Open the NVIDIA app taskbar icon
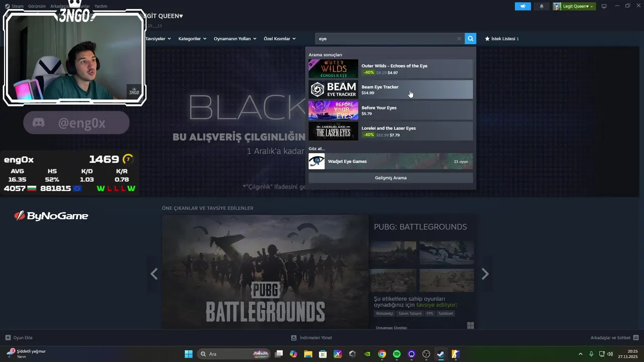644x362 pixels. pyautogui.click(x=367, y=354)
